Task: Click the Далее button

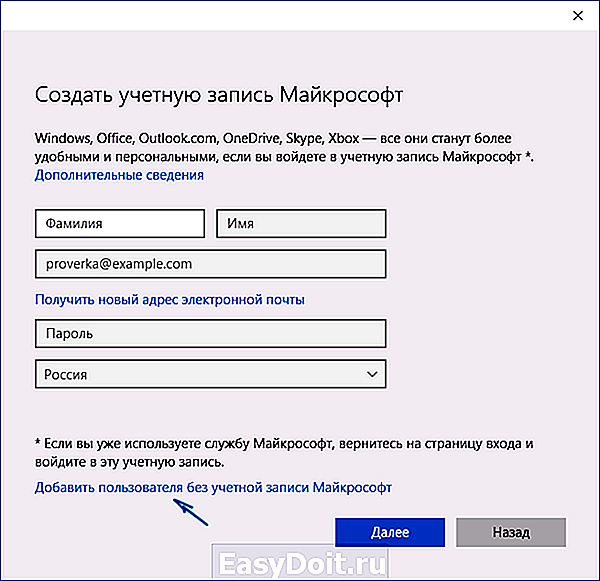Action: tap(390, 532)
